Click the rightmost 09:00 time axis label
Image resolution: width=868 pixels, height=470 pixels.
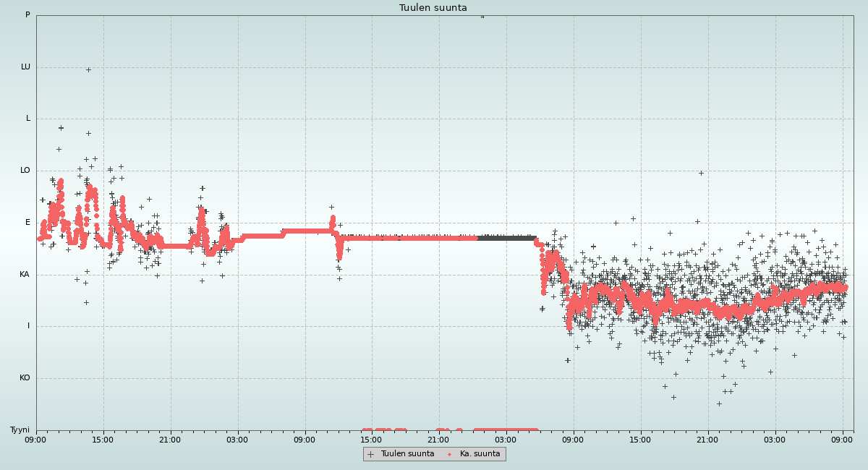[842, 439]
